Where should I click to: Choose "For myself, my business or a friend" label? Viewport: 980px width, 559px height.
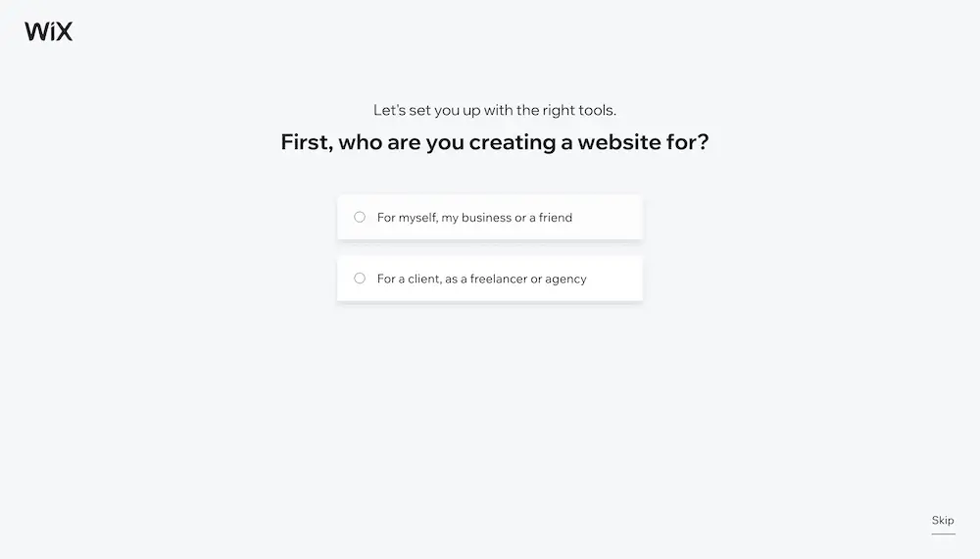(474, 218)
